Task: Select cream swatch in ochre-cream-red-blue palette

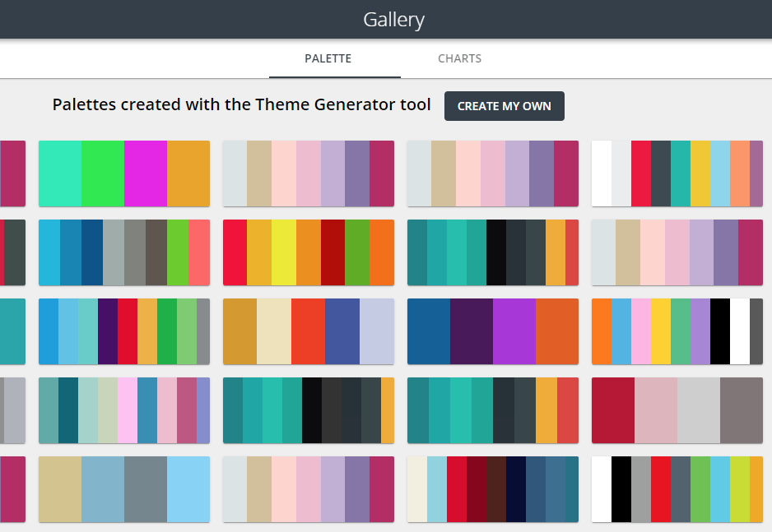Action: coord(274,331)
